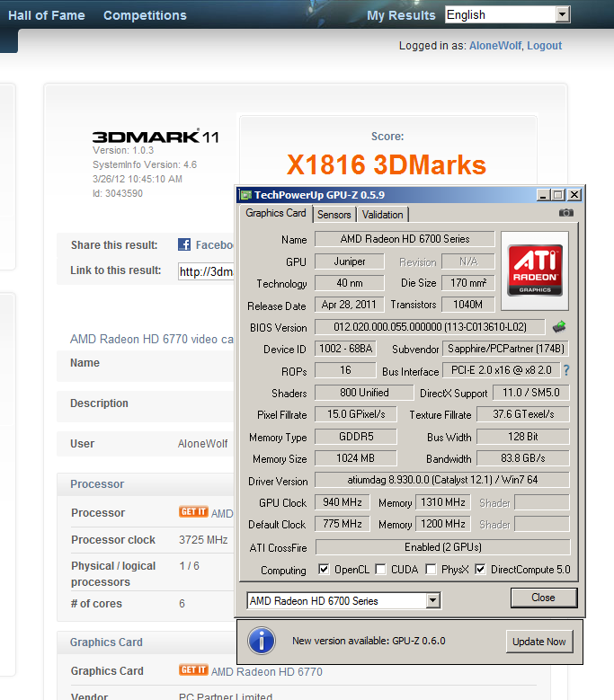
Task: Click the 1002 - 68BA Device ID value
Action: tap(345, 349)
